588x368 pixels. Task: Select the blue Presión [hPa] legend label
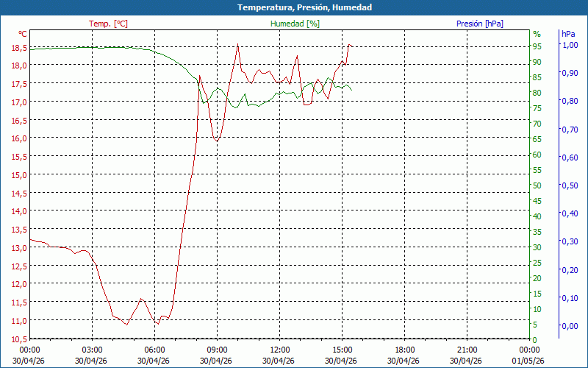[x=479, y=24]
